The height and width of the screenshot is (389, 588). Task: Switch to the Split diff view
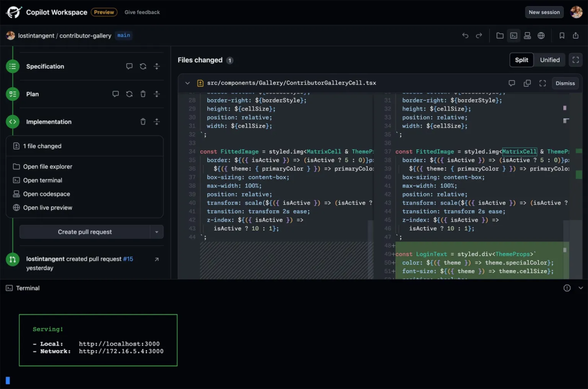point(521,60)
